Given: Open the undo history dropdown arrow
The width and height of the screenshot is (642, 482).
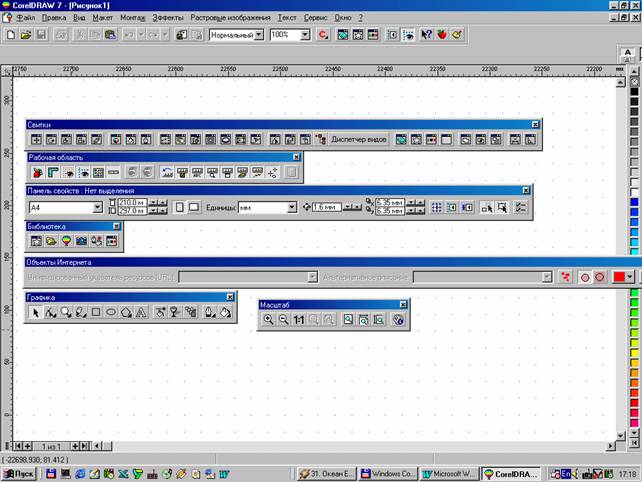Looking at the screenshot, I should (x=141, y=35).
